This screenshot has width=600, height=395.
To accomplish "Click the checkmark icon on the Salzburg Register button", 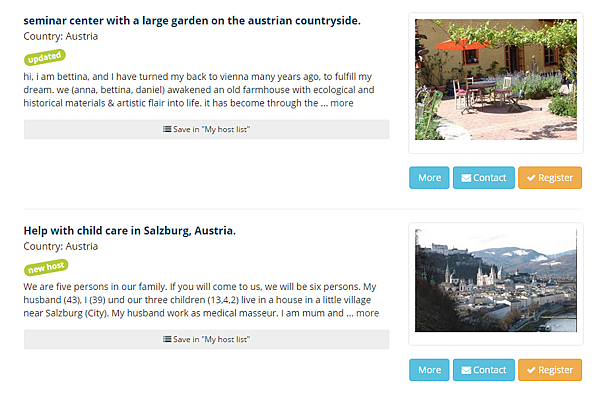I will [531, 370].
